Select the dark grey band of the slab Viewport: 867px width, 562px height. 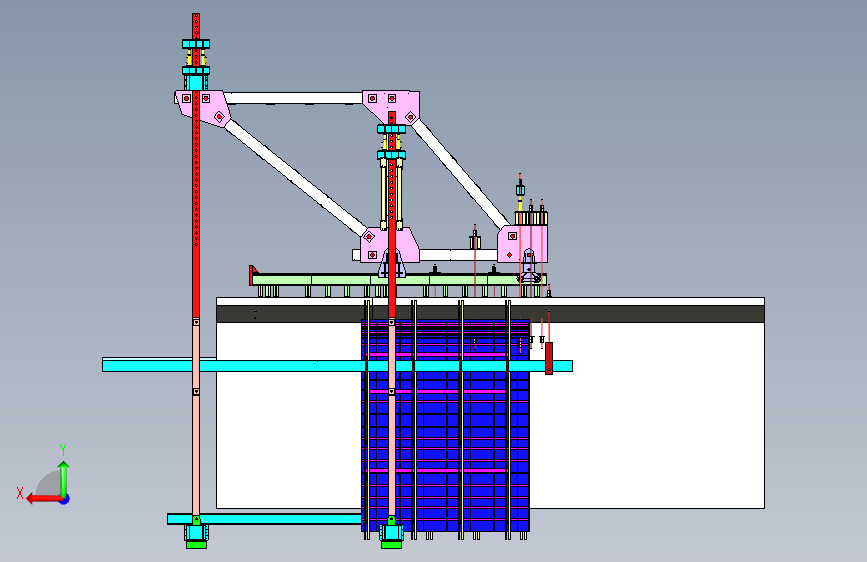tap(490, 314)
